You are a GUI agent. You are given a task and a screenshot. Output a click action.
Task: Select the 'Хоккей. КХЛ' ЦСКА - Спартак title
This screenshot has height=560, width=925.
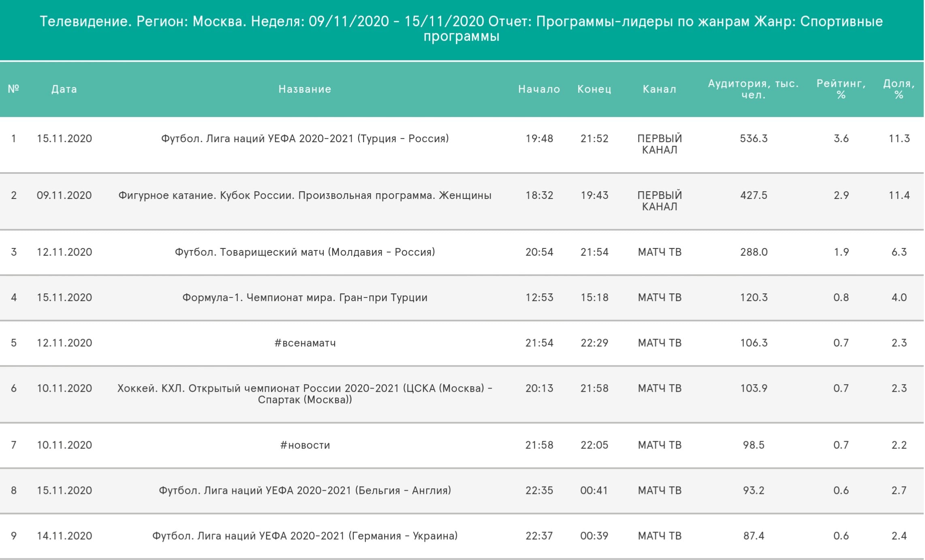click(x=305, y=394)
